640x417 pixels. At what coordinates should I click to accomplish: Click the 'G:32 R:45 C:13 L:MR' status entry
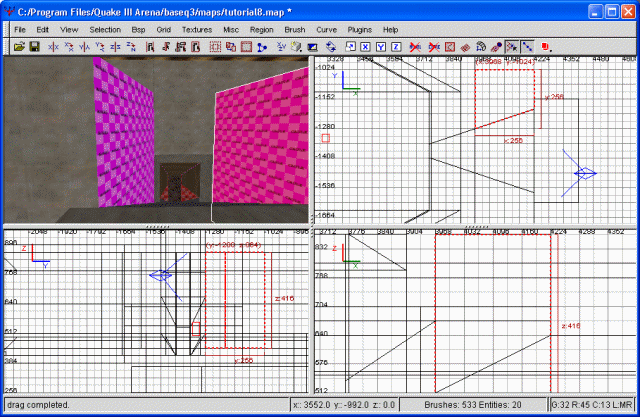592,405
